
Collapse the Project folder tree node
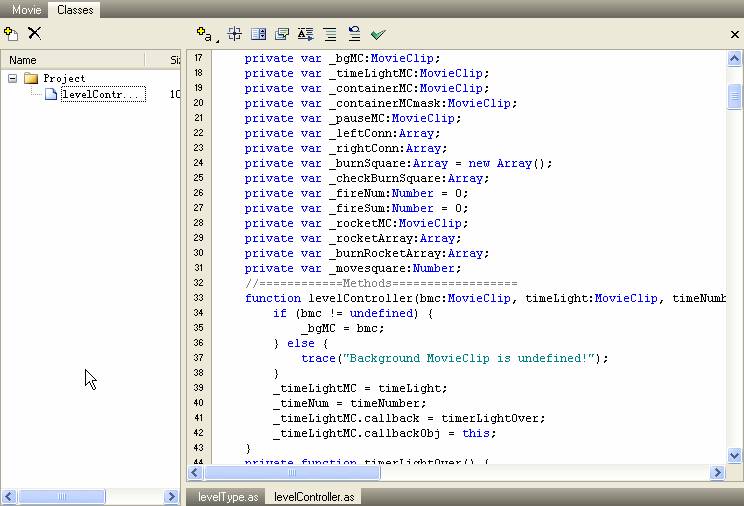click(13, 78)
